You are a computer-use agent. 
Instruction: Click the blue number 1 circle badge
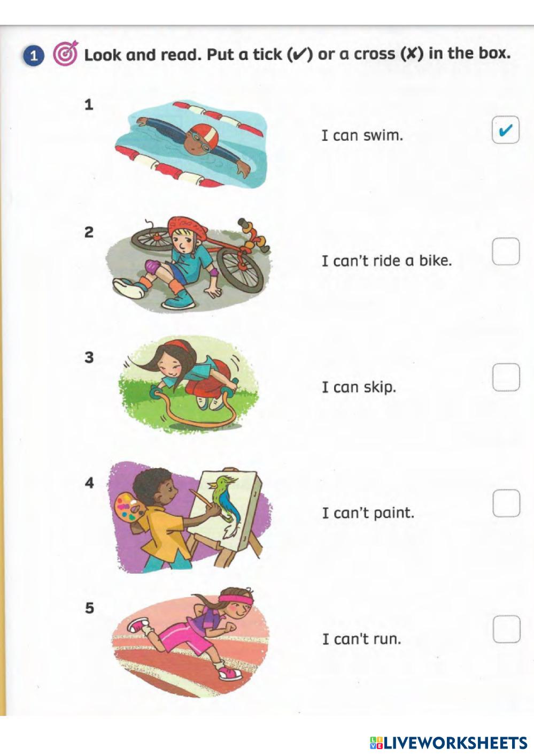(x=33, y=56)
